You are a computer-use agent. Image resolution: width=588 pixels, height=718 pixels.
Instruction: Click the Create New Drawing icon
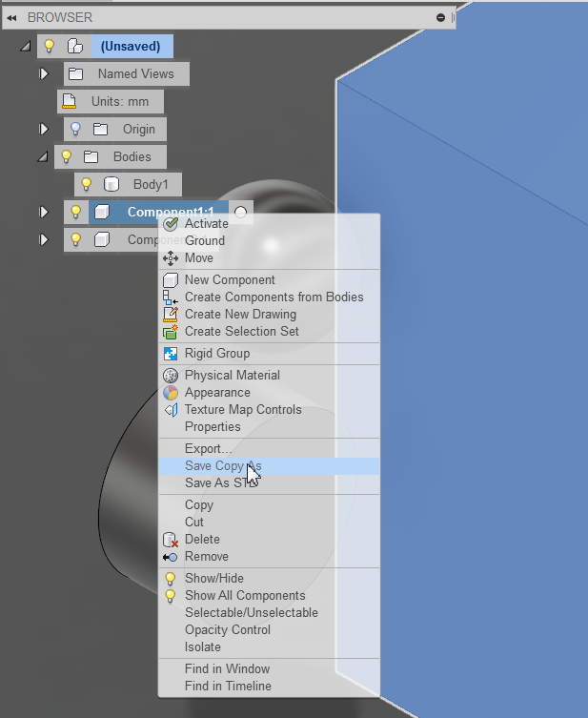171,314
